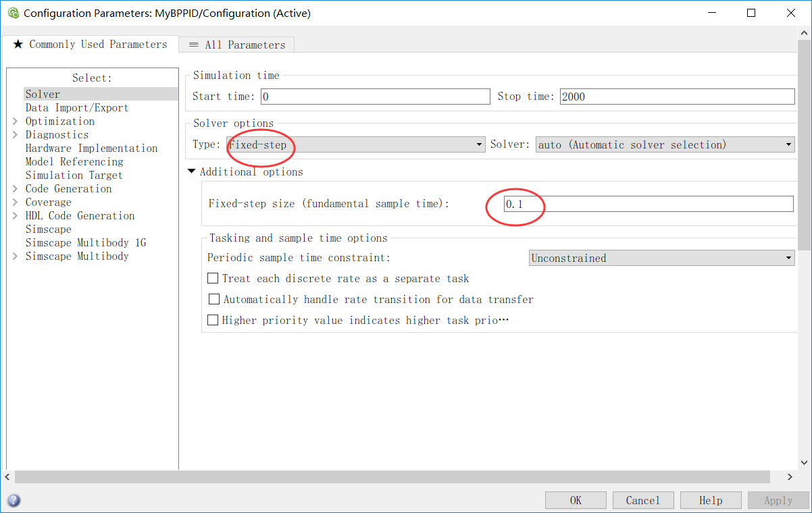
Task: Click the horizontal scrollbar left arrow
Action: click(x=8, y=477)
